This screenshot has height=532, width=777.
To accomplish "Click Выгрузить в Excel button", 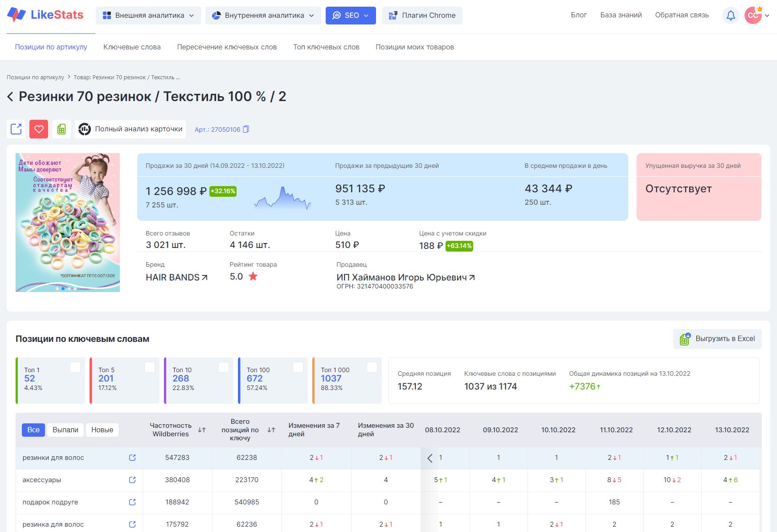I will coord(717,339).
